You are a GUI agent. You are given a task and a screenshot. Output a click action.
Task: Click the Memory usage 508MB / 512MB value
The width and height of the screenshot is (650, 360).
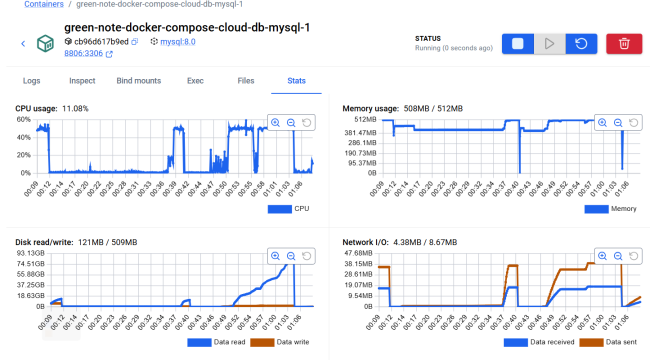433,109
